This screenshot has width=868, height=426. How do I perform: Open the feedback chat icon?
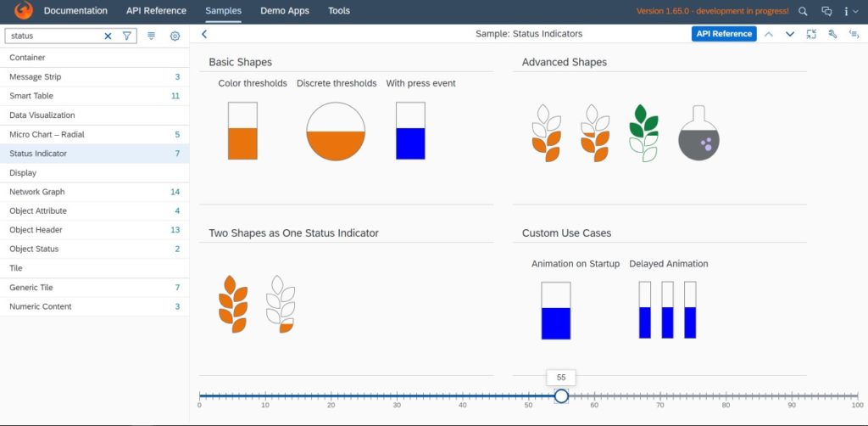[x=826, y=11]
